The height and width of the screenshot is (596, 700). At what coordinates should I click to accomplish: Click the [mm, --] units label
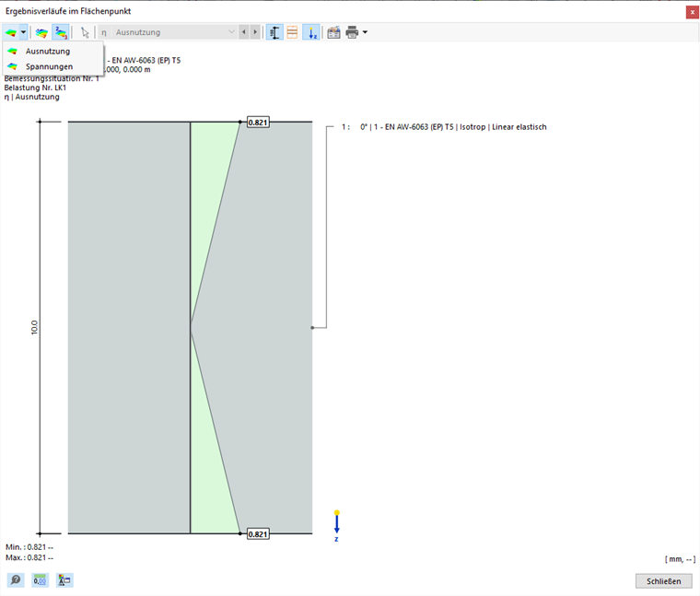[x=680, y=559]
